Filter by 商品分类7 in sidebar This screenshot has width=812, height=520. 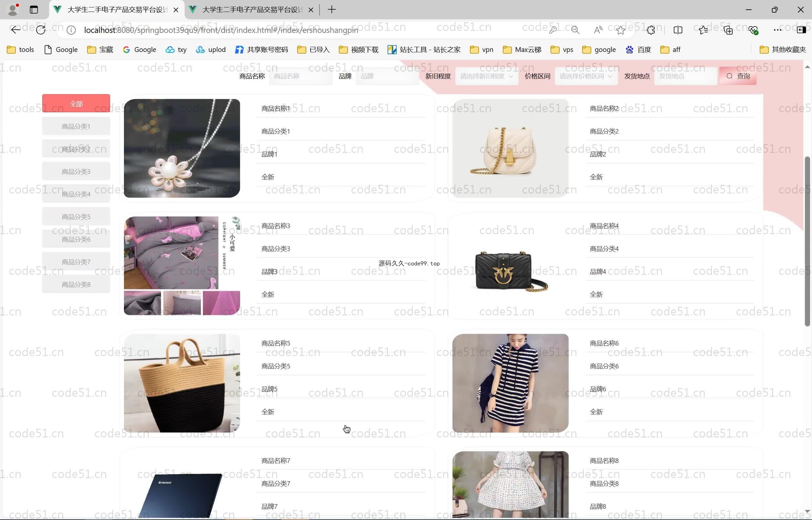click(76, 262)
